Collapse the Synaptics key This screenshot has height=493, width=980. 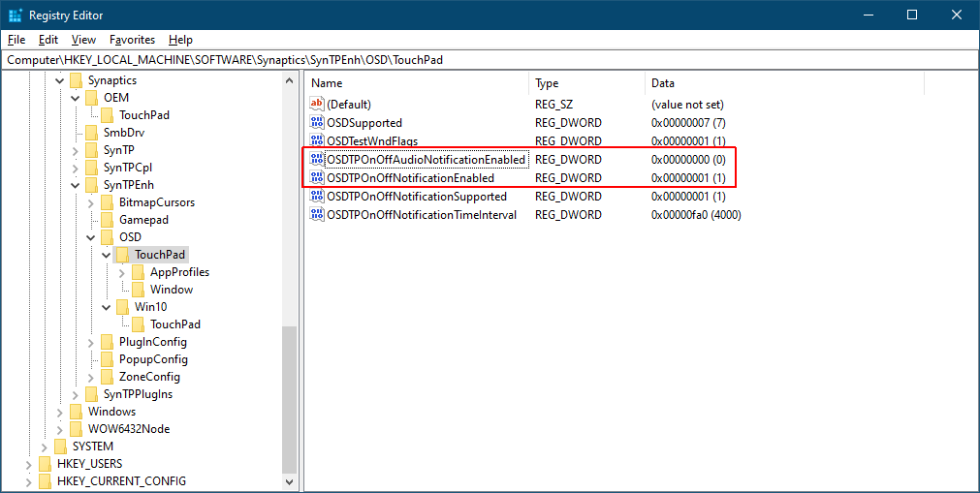tap(60, 80)
